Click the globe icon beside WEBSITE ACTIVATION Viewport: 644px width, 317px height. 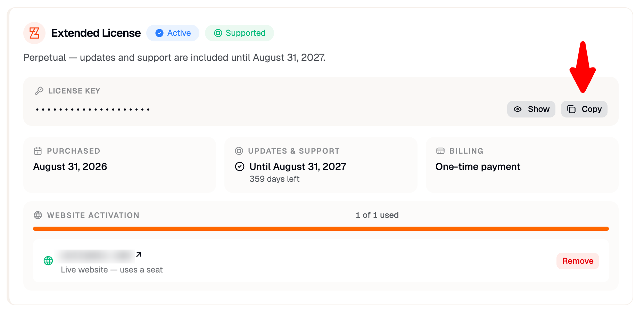pyautogui.click(x=38, y=215)
